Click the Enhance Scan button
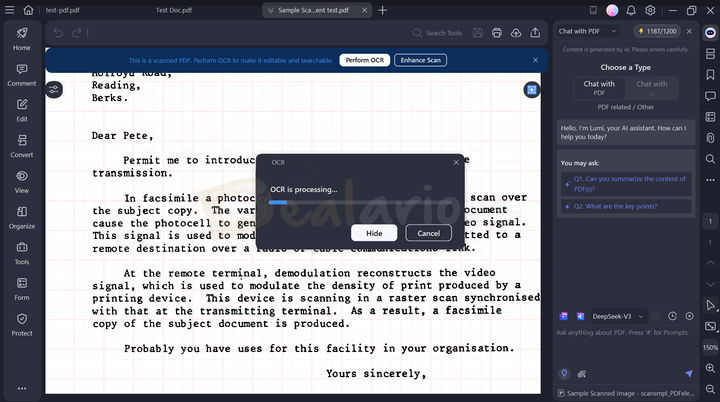 [420, 60]
